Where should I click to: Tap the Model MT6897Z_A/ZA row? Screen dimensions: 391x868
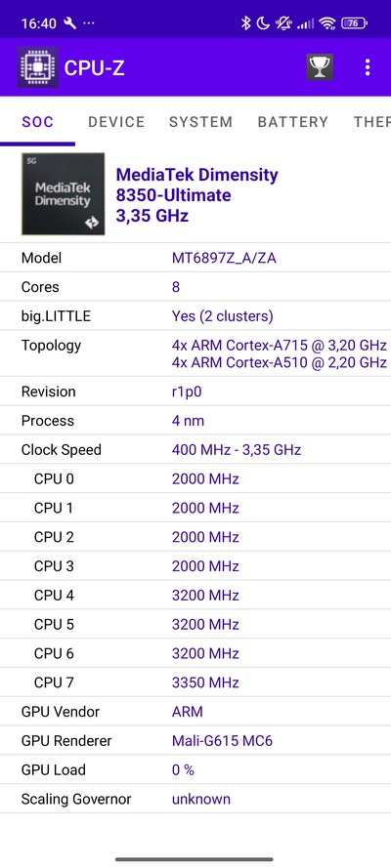pos(195,258)
